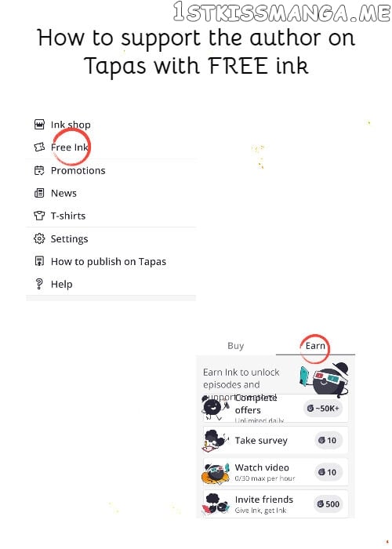The height and width of the screenshot is (549, 392).
Task: Click the Help question mark icon
Action: (x=39, y=284)
